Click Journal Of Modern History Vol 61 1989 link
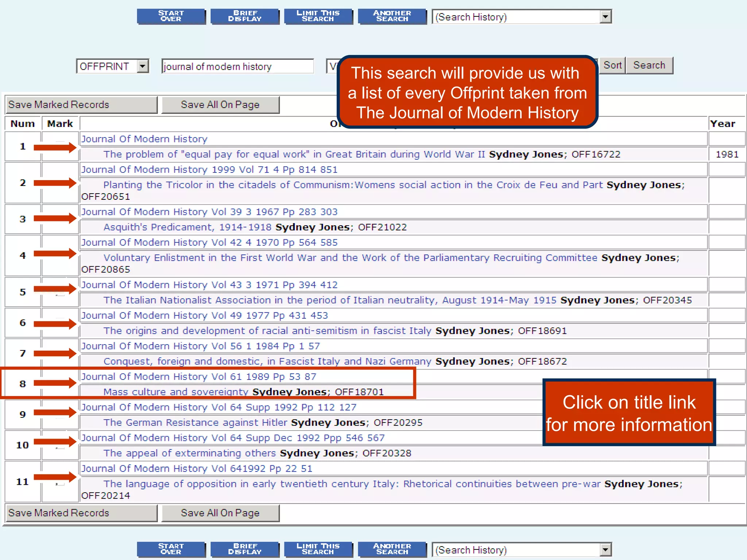The height and width of the screenshot is (560, 747). pos(198,377)
